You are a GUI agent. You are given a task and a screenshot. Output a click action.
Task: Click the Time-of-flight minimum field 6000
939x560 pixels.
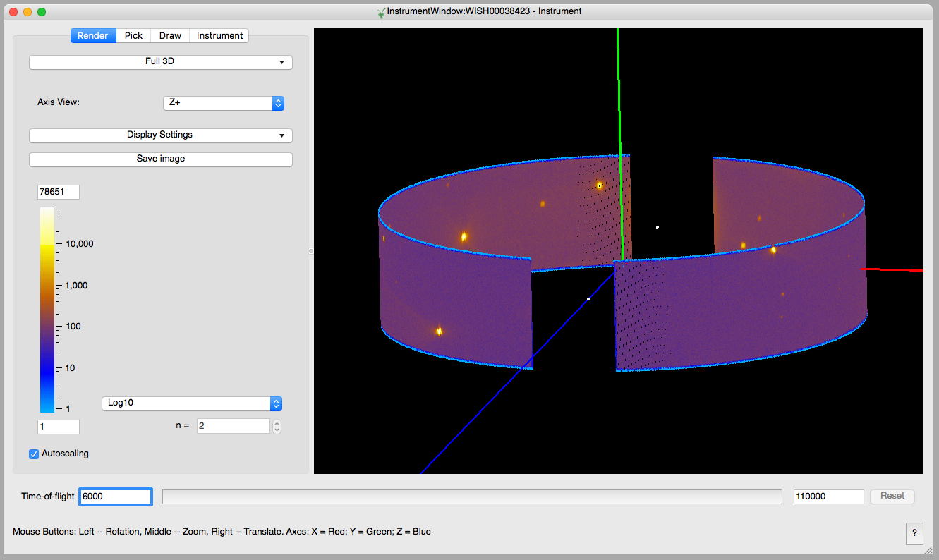(x=115, y=497)
